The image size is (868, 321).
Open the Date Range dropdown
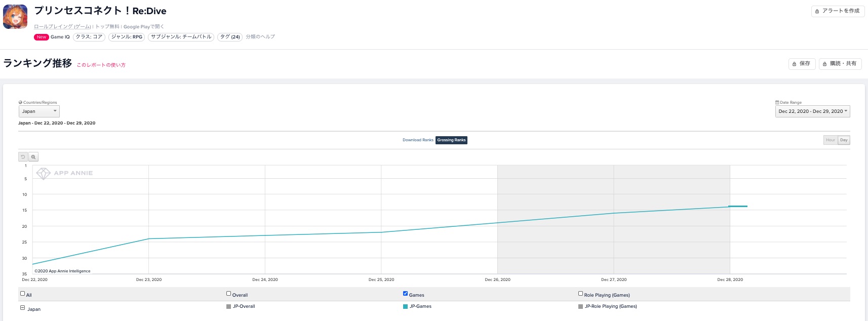tap(812, 111)
